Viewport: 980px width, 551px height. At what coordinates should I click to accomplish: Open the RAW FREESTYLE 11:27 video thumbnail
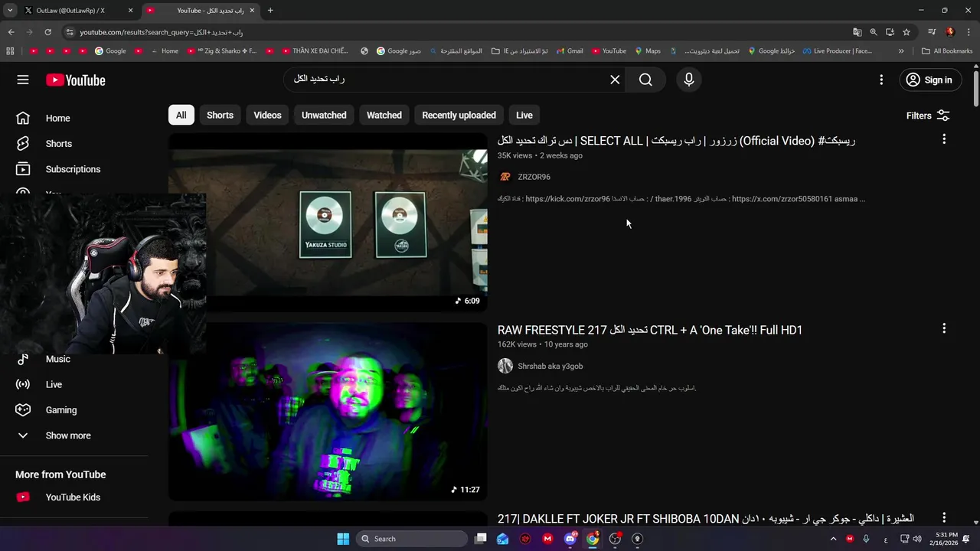pyautogui.click(x=328, y=412)
